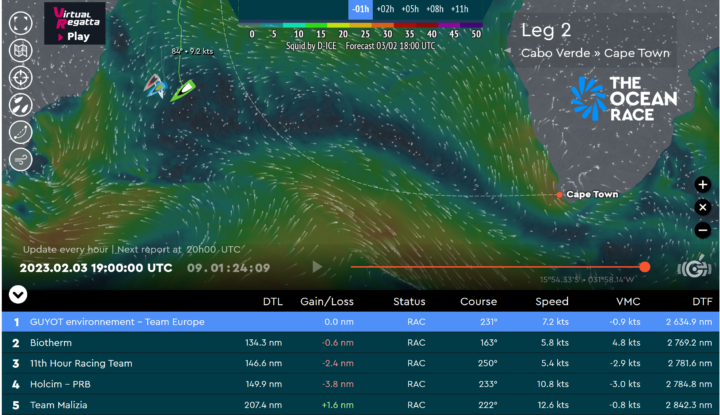720x415 pixels.
Task: Select the Biotherm row
Action: pyautogui.click(x=360, y=342)
